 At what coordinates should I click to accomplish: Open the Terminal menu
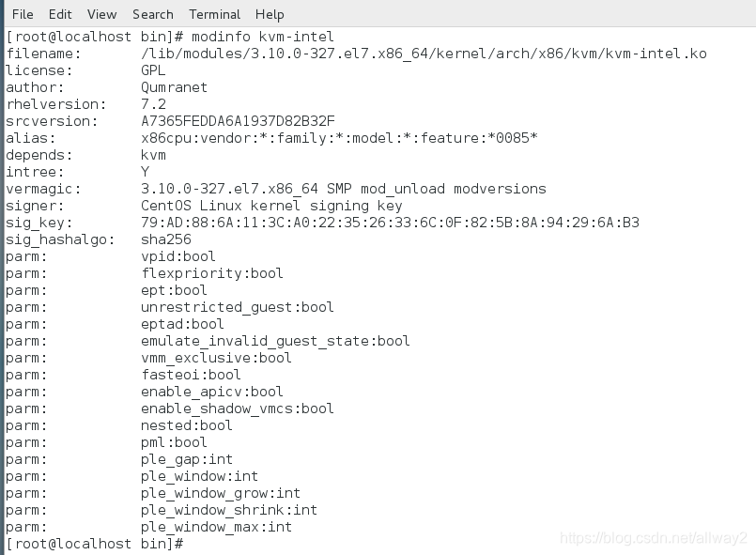tap(214, 14)
